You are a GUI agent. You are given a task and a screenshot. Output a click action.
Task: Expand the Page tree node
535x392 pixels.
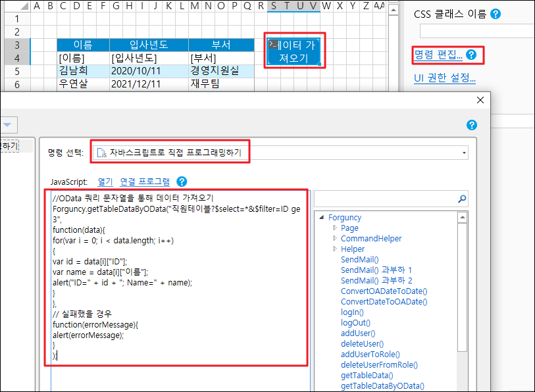coord(335,228)
